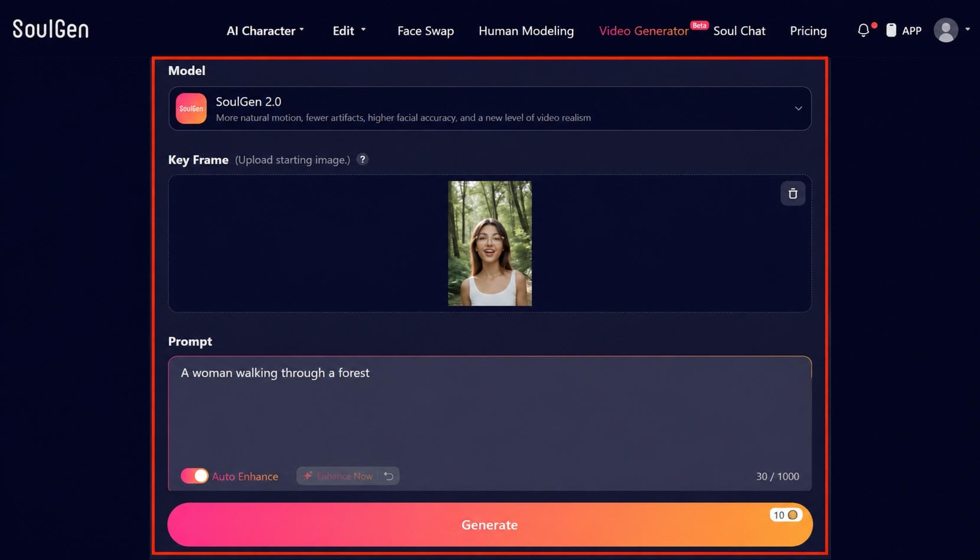This screenshot has width=980, height=560.
Task: Click the SoulGen 2.0 model icon
Action: pyautogui.click(x=191, y=109)
